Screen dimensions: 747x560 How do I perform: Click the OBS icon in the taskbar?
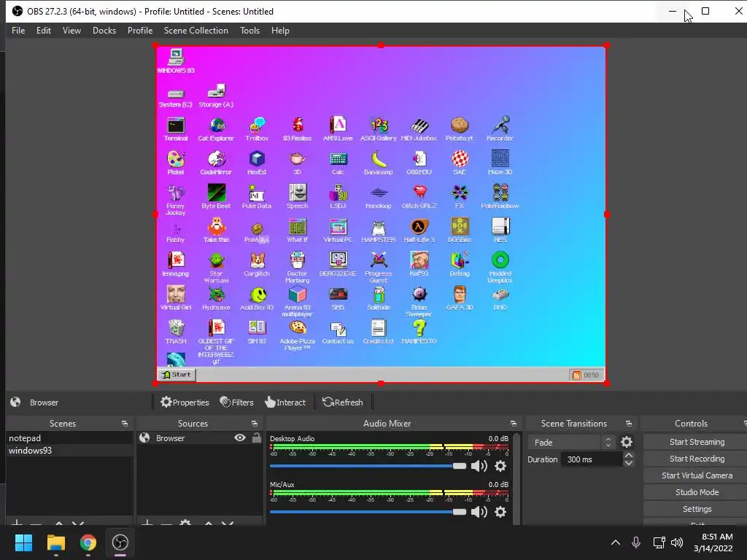click(x=120, y=542)
